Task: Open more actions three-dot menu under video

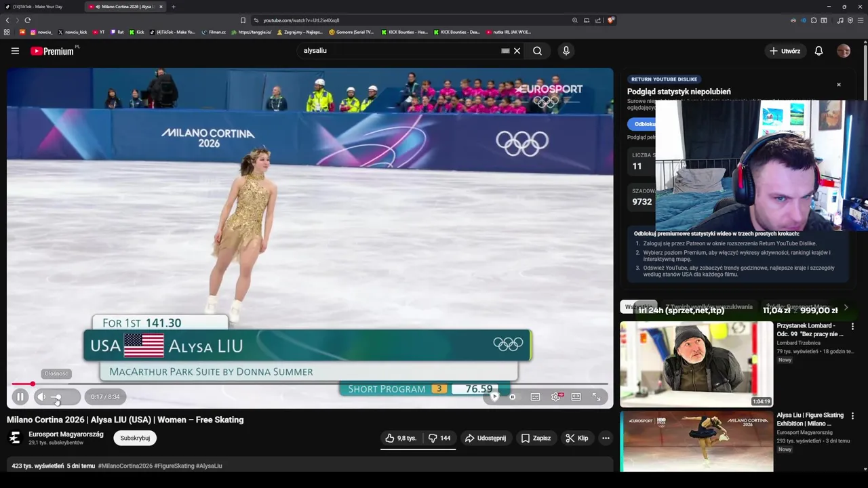Action: point(606,439)
